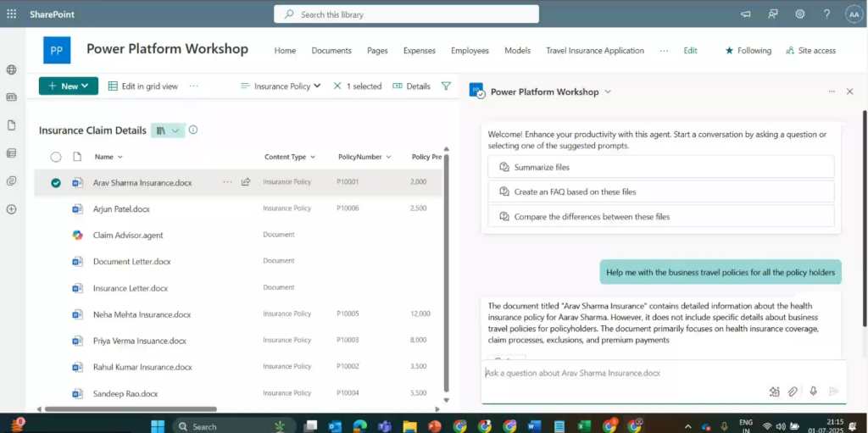Open the files page icon in left rail
Screen dimensions: 868x433
point(11,125)
